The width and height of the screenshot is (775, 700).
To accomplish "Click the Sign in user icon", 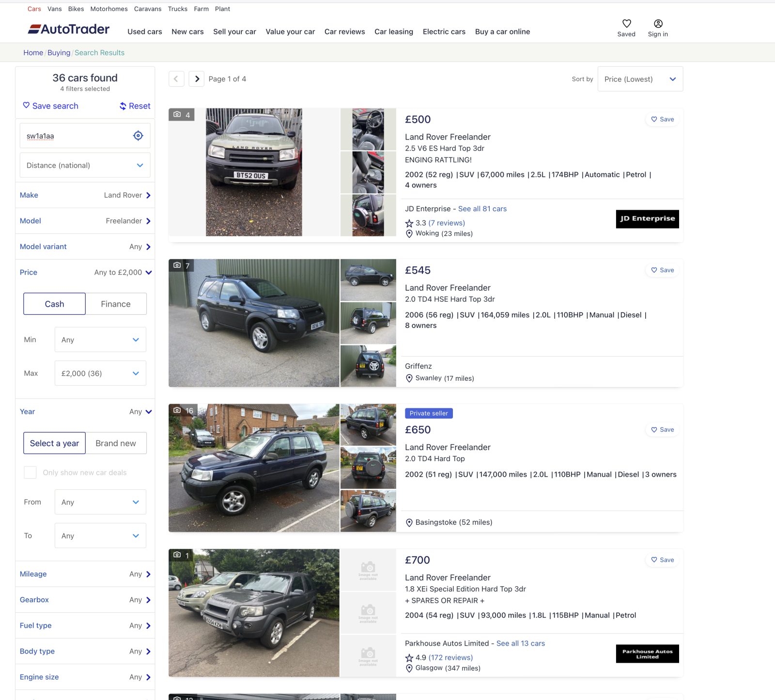I will tap(658, 23).
